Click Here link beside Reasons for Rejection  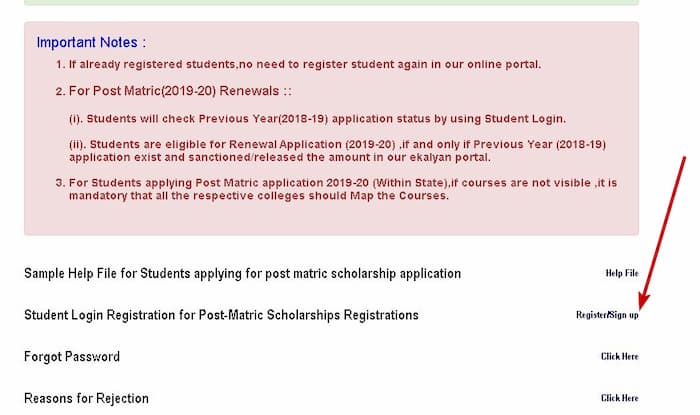point(619,399)
